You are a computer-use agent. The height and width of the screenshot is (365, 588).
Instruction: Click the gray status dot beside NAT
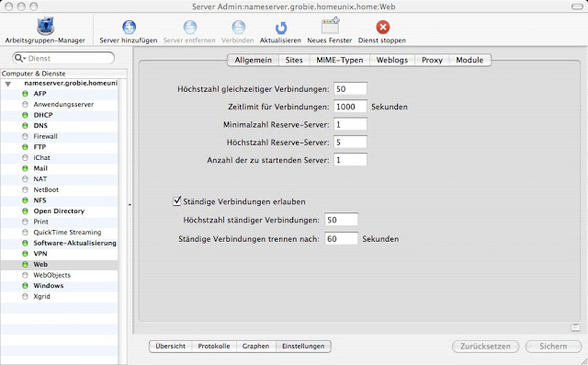click(25, 179)
